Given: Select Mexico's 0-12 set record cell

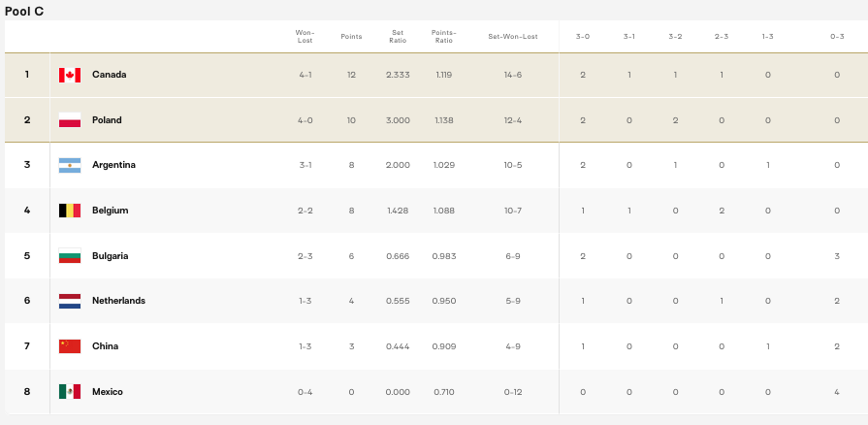Looking at the screenshot, I should click(x=513, y=392).
